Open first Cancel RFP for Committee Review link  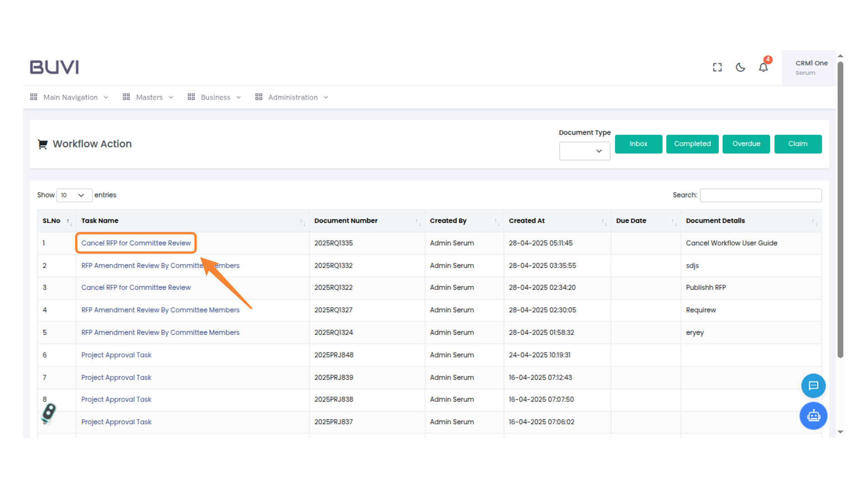pyautogui.click(x=136, y=243)
